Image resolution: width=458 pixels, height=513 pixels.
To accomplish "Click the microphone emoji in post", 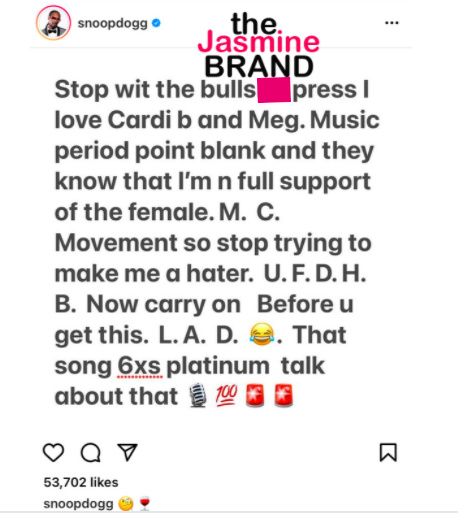I will tap(198, 396).
